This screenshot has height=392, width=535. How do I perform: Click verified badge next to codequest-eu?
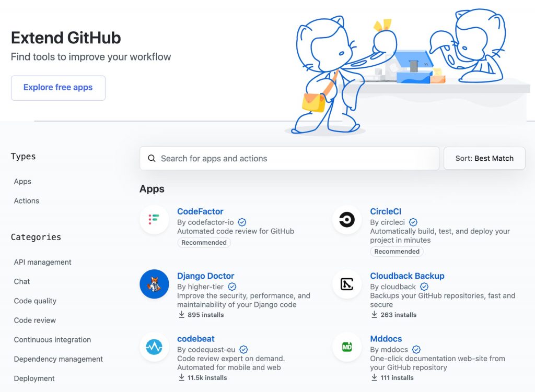point(243,350)
